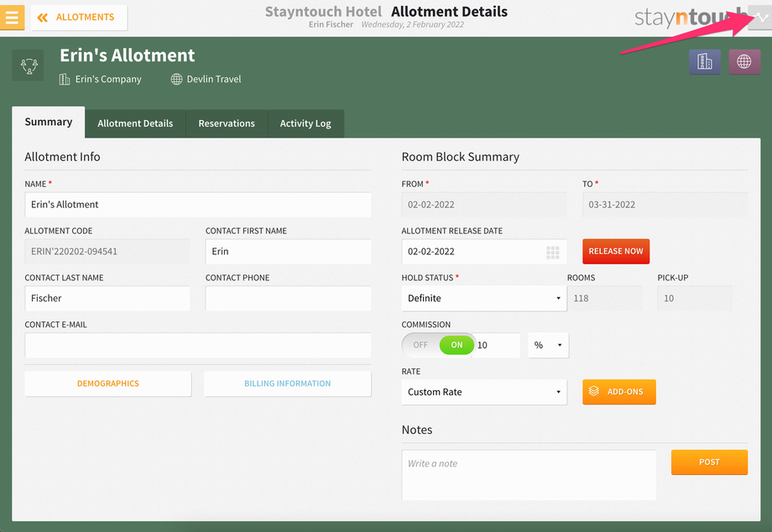
Task: Go back to Allotments list
Action: (x=79, y=18)
